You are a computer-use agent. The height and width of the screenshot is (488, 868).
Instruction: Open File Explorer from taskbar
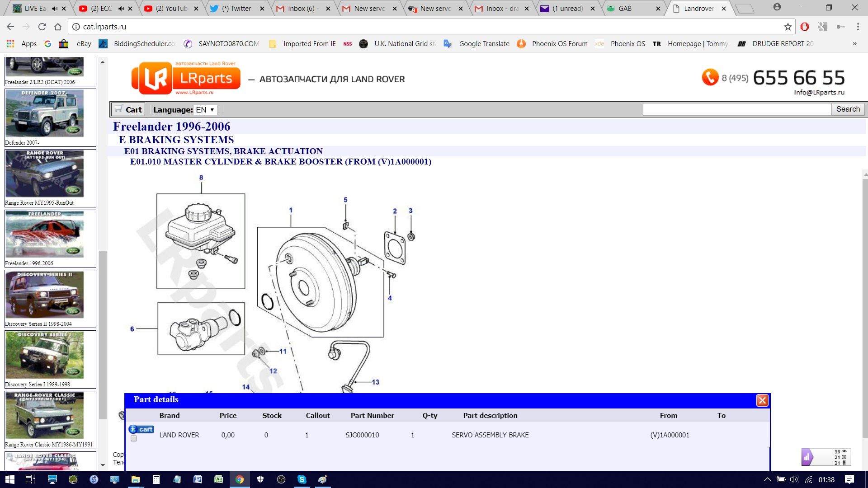click(135, 479)
